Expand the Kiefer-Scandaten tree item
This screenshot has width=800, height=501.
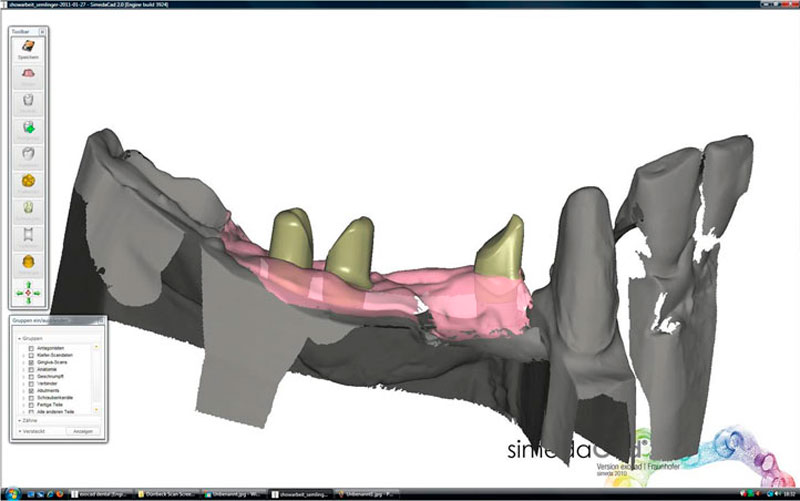click(23, 355)
